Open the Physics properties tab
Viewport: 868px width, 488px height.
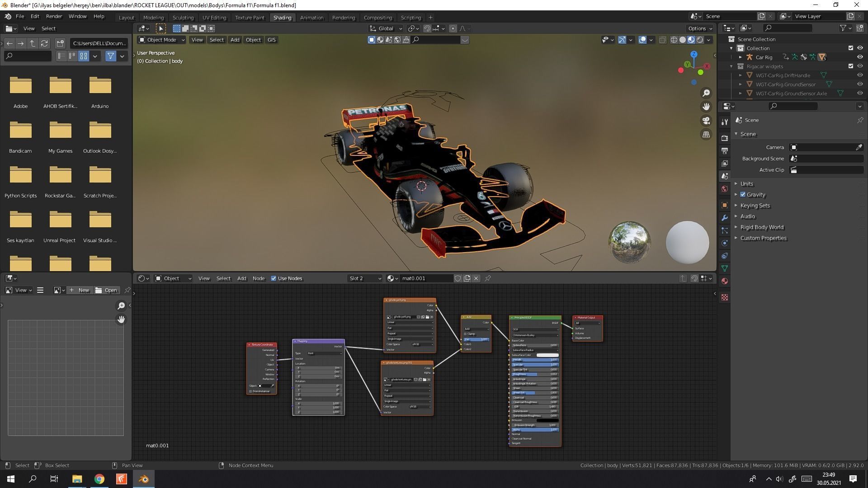click(x=725, y=243)
